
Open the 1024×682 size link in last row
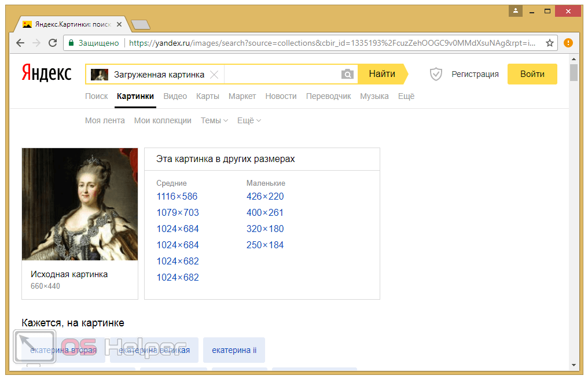point(178,277)
